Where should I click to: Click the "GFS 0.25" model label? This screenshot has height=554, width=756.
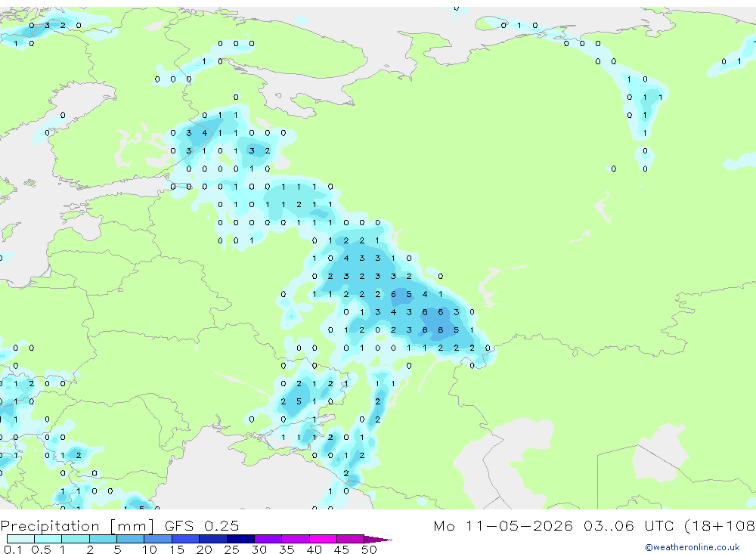[202, 525]
